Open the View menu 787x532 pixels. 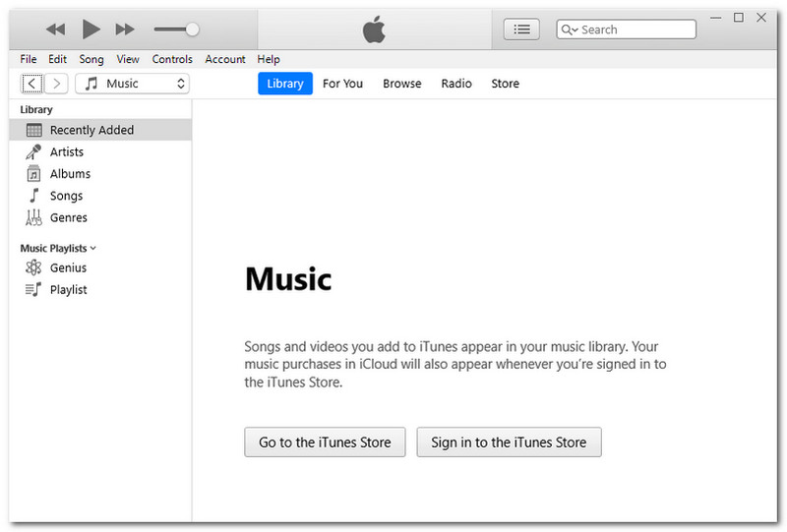128,59
